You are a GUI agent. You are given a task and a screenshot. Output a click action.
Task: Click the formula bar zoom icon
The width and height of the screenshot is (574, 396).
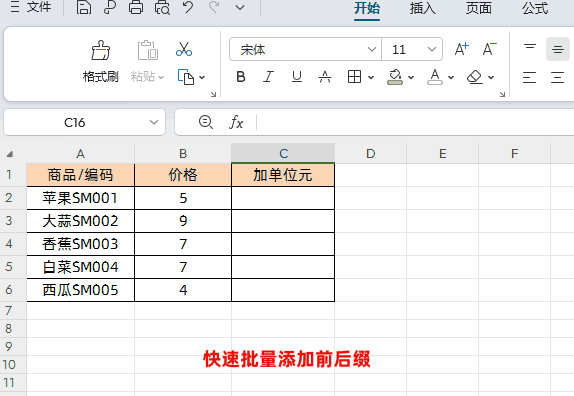(x=206, y=122)
